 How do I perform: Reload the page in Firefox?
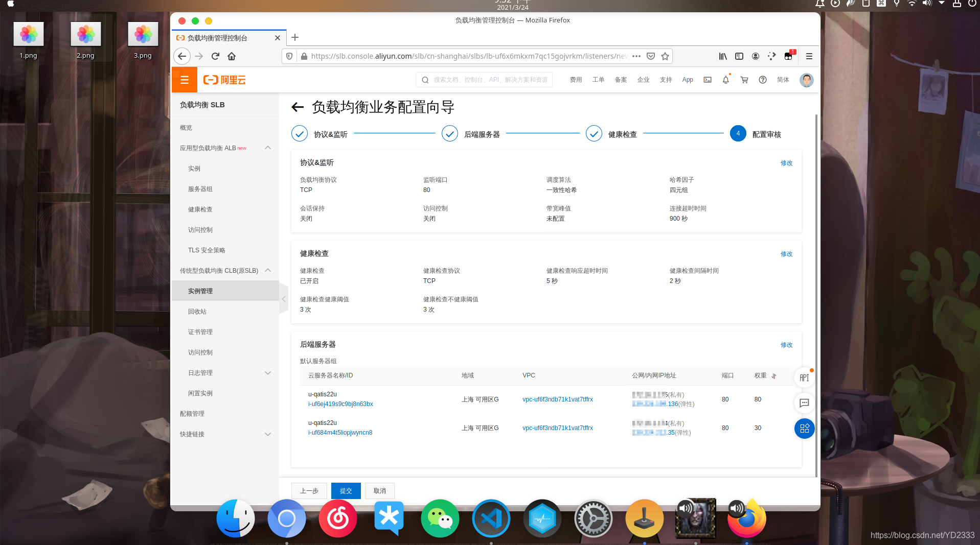tap(215, 56)
